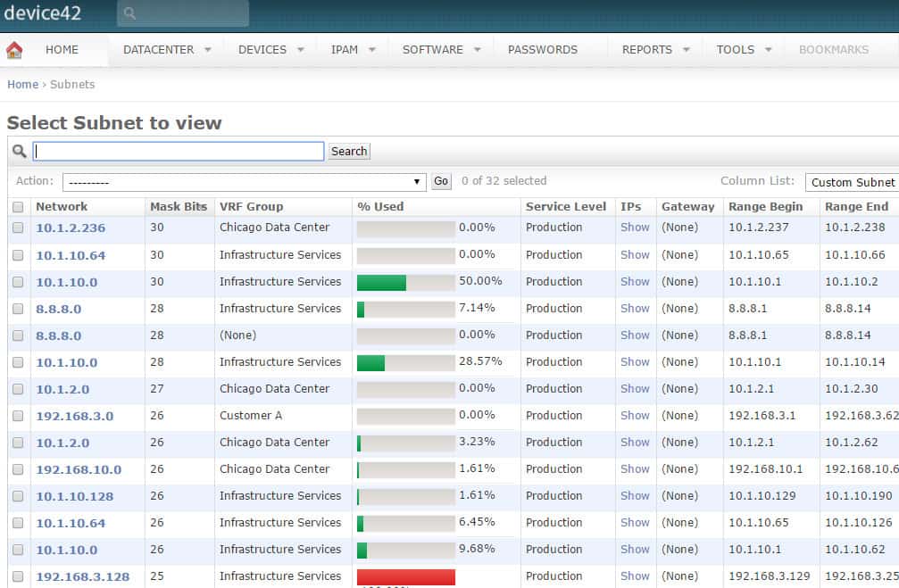Open the Column List Custom Subnet dropdown
Viewport: 899px width, 588px height.
[852, 182]
